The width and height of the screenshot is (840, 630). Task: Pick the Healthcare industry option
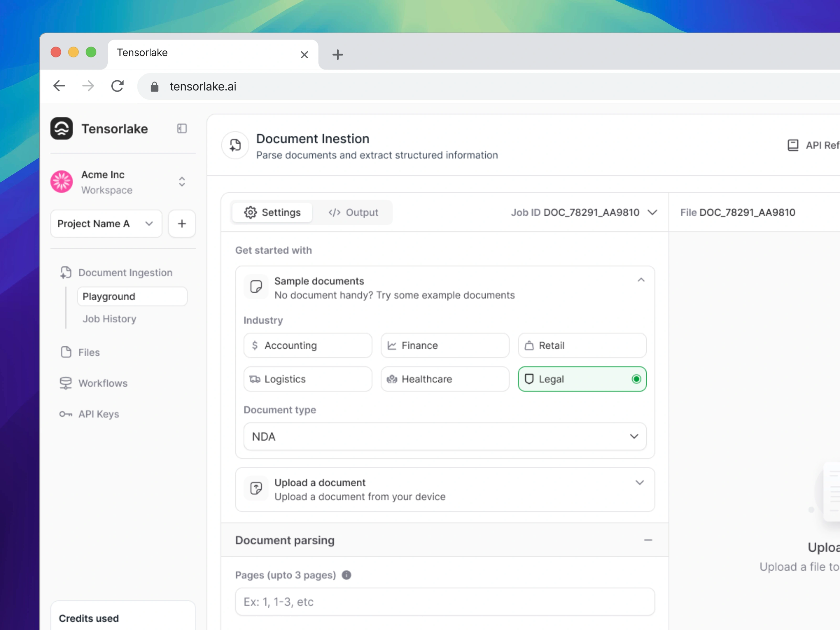pos(445,379)
